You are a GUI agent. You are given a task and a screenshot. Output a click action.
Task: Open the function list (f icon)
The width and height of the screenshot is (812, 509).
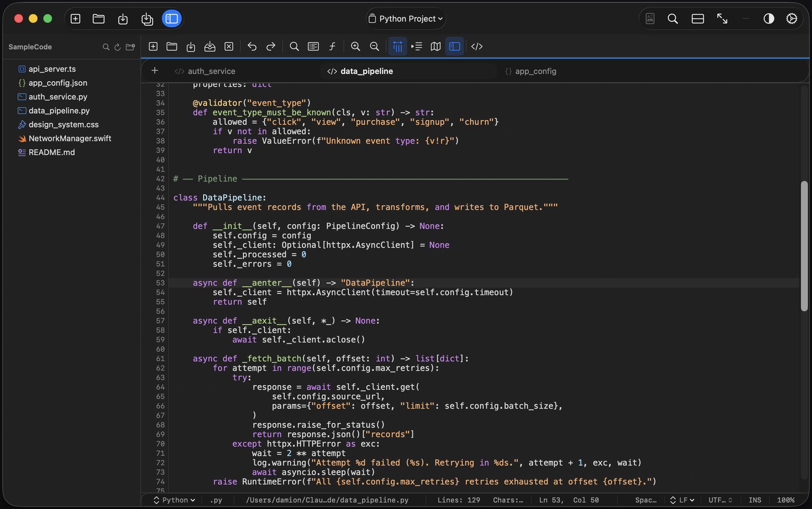(x=332, y=47)
